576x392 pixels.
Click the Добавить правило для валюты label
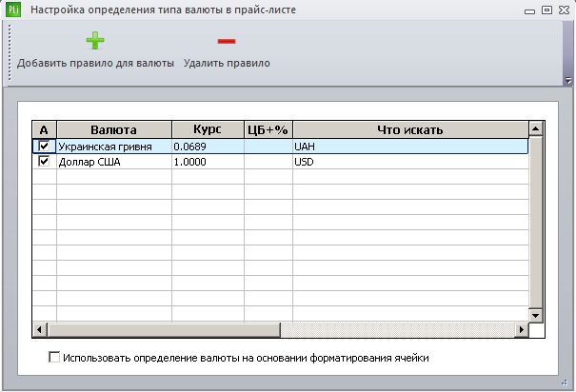(95, 63)
